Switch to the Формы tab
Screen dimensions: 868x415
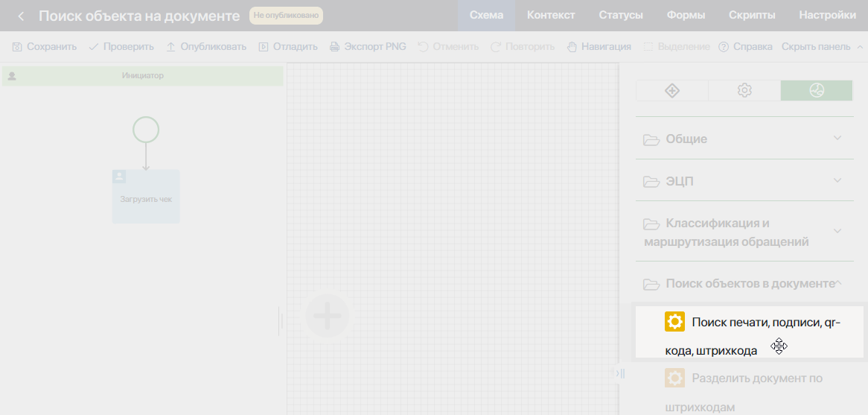(x=686, y=16)
